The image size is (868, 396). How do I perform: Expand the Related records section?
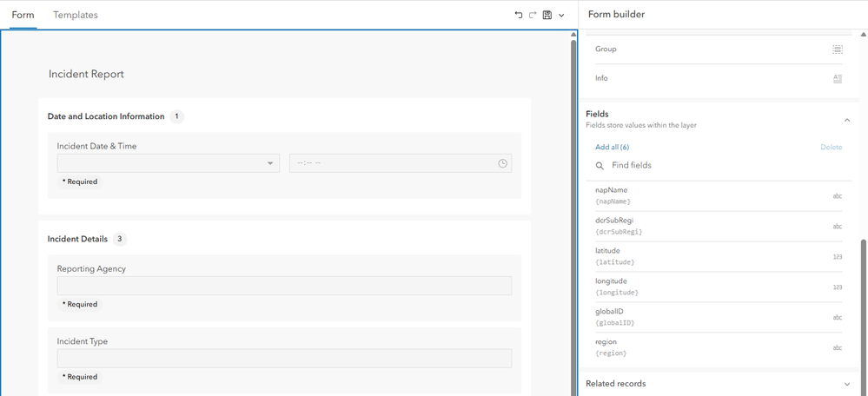847,383
